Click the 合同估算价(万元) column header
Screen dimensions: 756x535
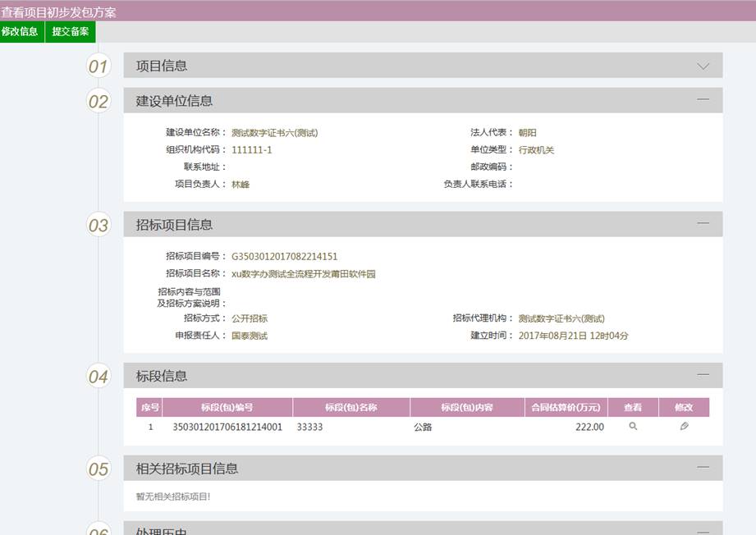pos(566,408)
